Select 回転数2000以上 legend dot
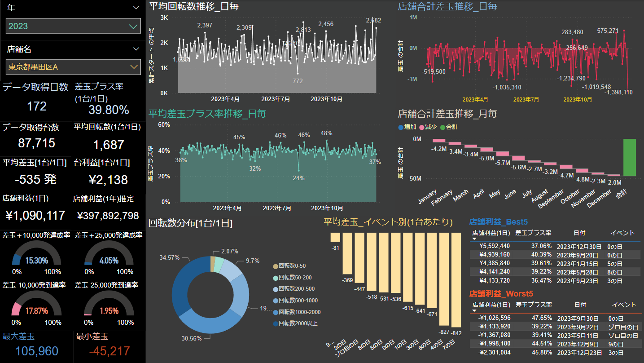644x363 pixels. point(275,323)
